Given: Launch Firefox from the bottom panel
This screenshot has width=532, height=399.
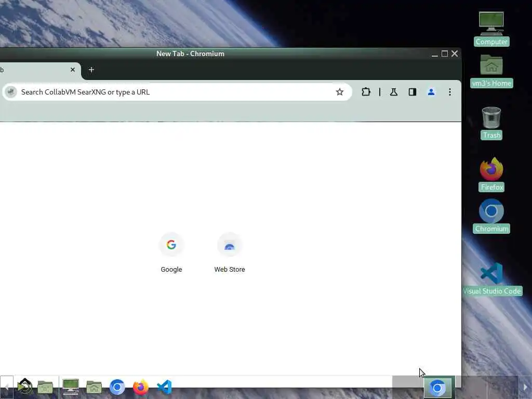Looking at the screenshot, I should coord(140,387).
